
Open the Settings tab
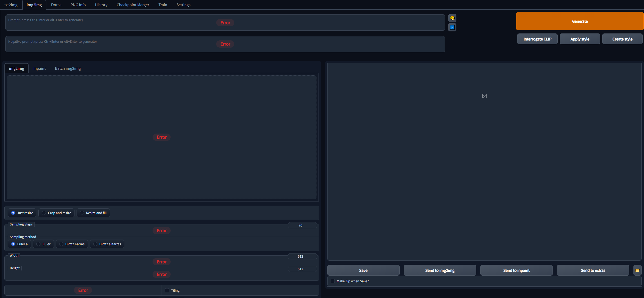tap(183, 5)
